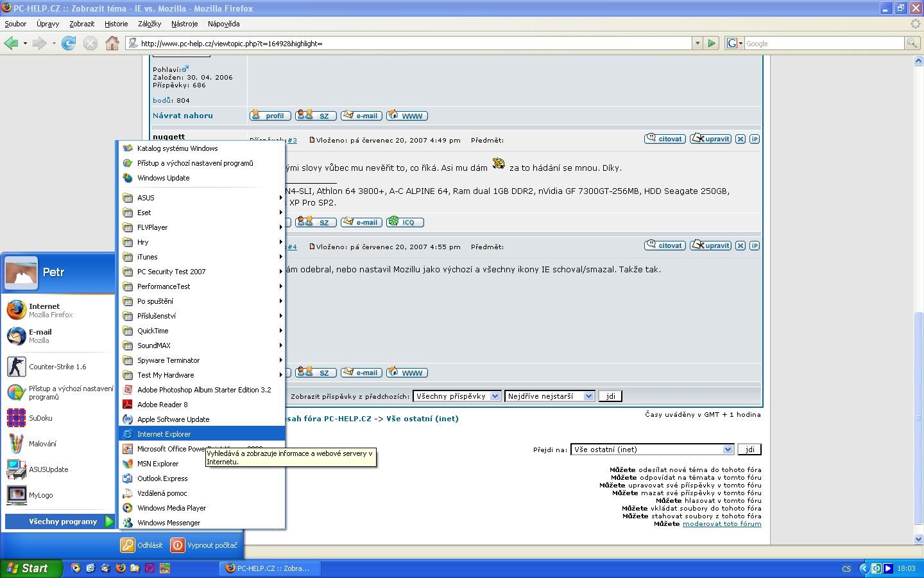Open the 'Všechny příspěvky' dropdown

click(x=456, y=396)
